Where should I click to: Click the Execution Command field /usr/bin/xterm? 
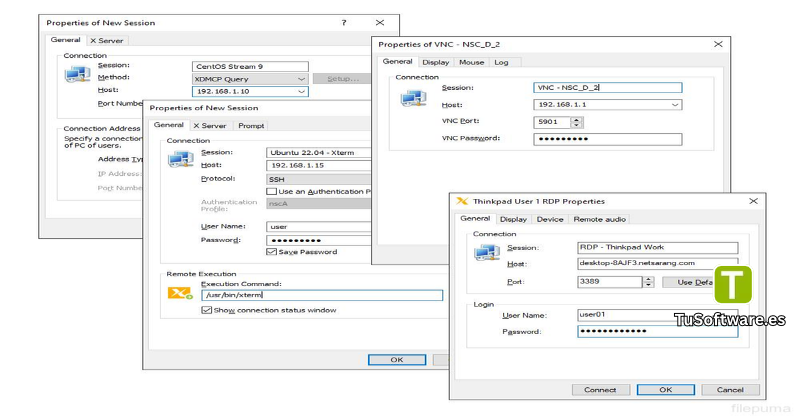[x=322, y=295]
